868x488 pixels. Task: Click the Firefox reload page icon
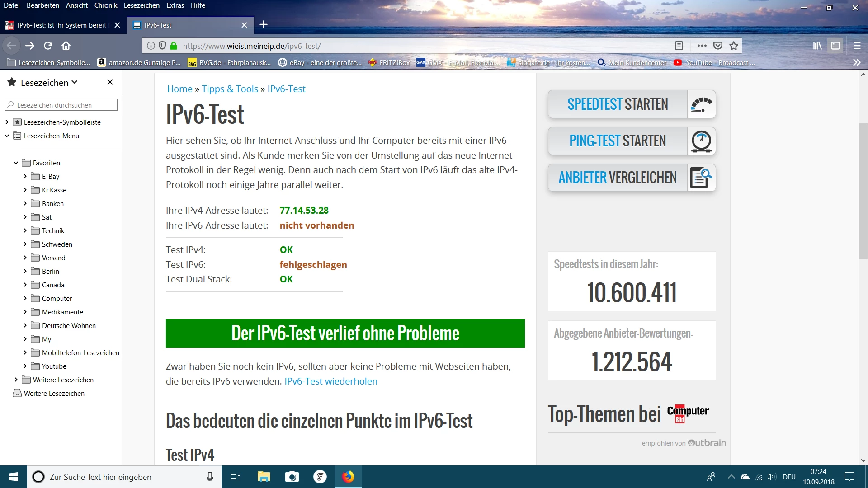pyautogui.click(x=48, y=46)
